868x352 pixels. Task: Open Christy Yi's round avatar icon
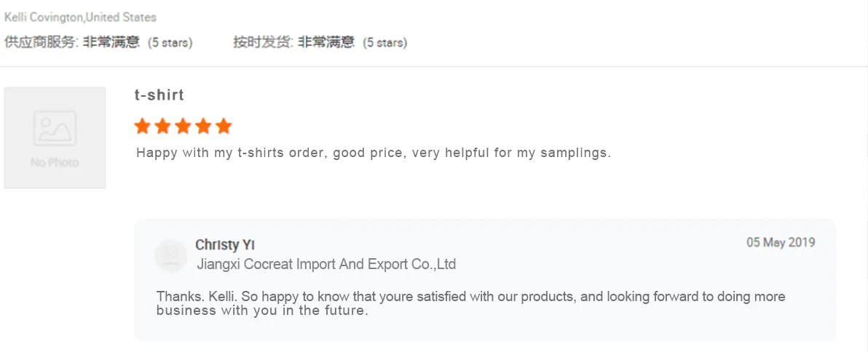pyautogui.click(x=171, y=255)
